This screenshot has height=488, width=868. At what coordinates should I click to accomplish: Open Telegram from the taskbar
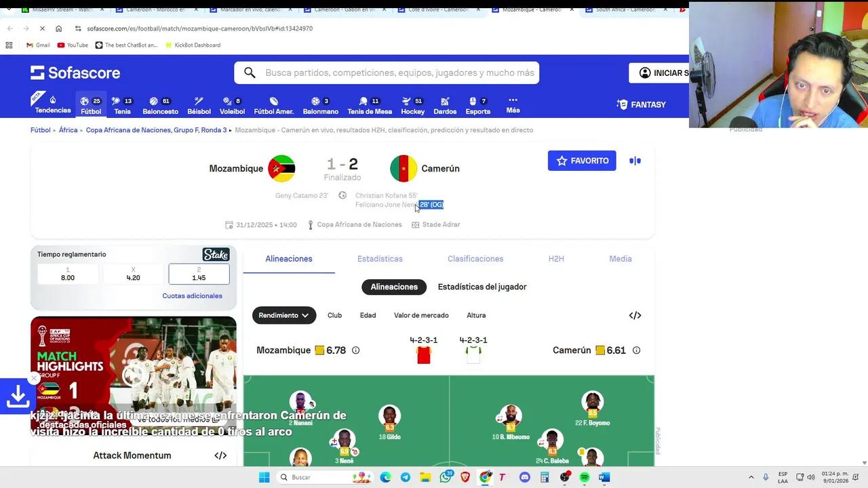(x=406, y=477)
